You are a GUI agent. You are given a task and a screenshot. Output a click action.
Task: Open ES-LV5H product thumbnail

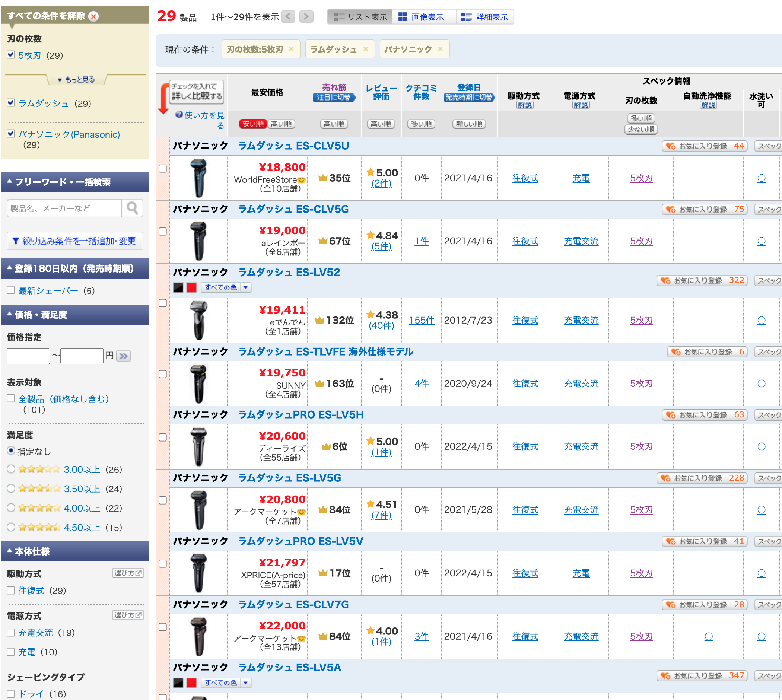click(x=198, y=446)
